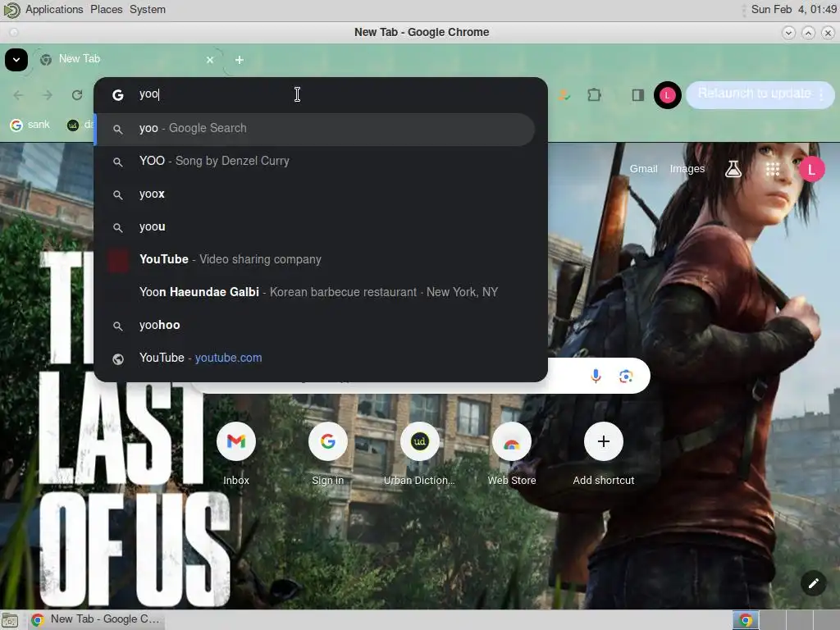Image resolution: width=840 pixels, height=630 pixels.
Task: Open the Images link
Action: click(687, 169)
